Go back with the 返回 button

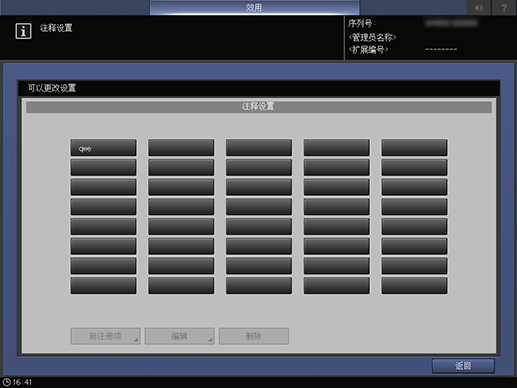463,366
